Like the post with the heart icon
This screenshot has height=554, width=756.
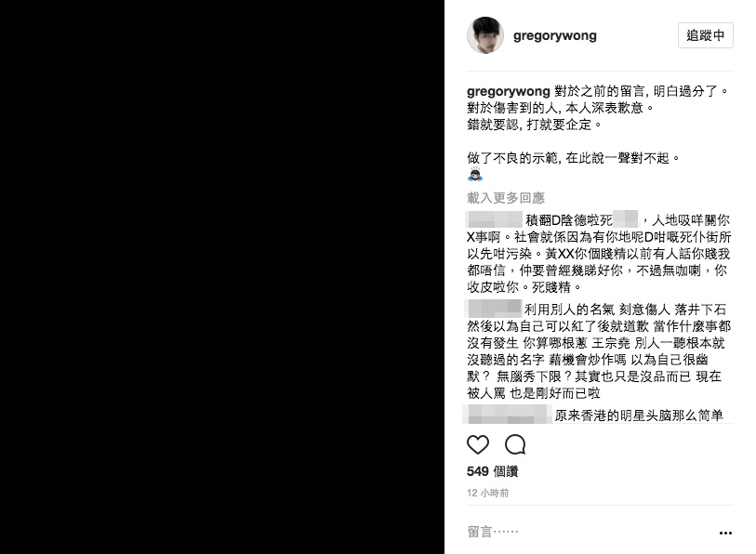coord(478,444)
